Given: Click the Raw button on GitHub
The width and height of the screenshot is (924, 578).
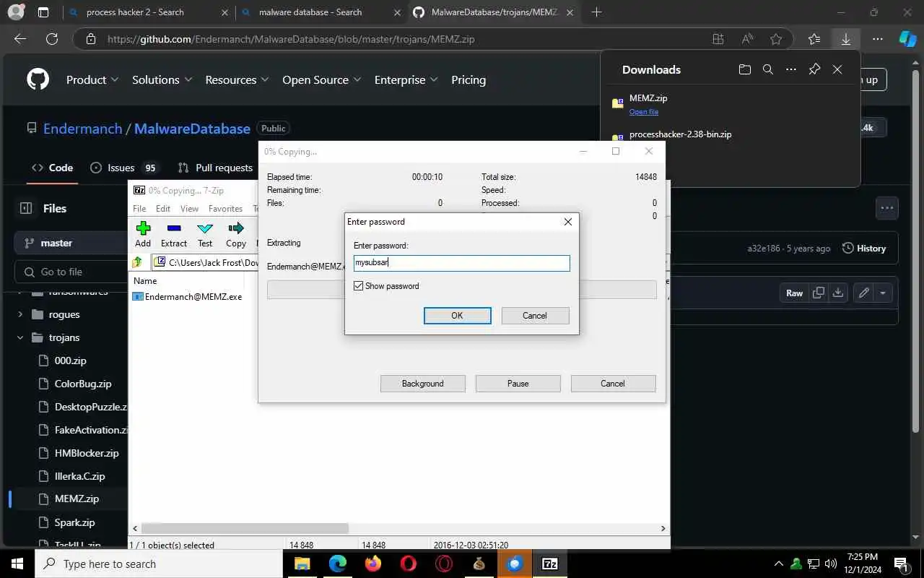Looking at the screenshot, I should (794, 293).
